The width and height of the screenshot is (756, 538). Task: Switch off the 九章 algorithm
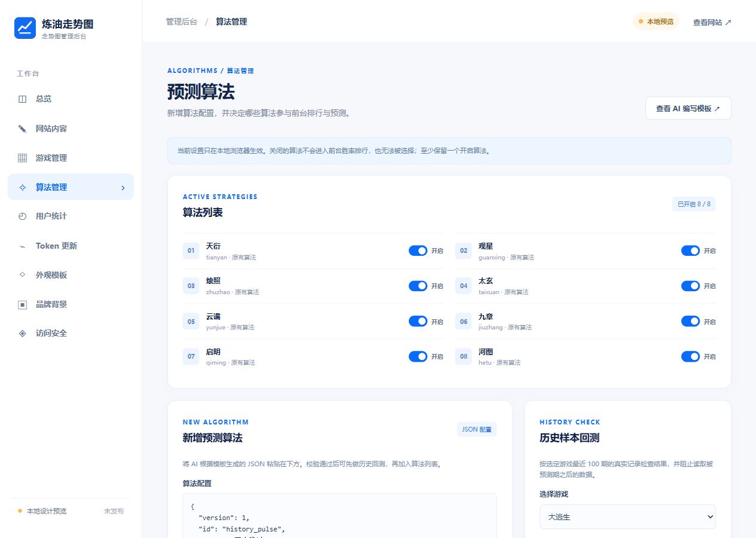(x=690, y=322)
